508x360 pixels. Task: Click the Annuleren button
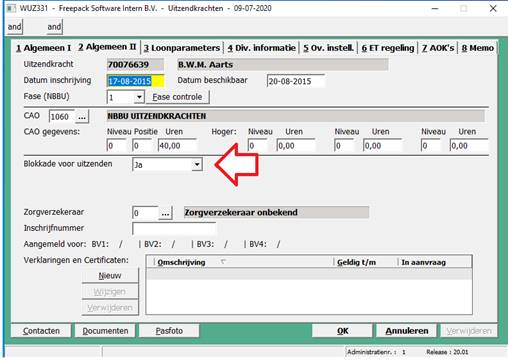(x=407, y=331)
